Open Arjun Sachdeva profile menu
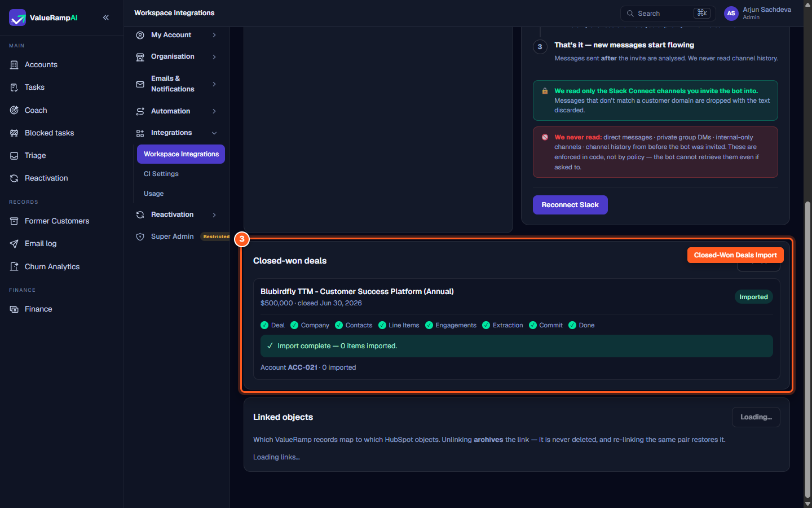 pyautogui.click(x=767, y=13)
